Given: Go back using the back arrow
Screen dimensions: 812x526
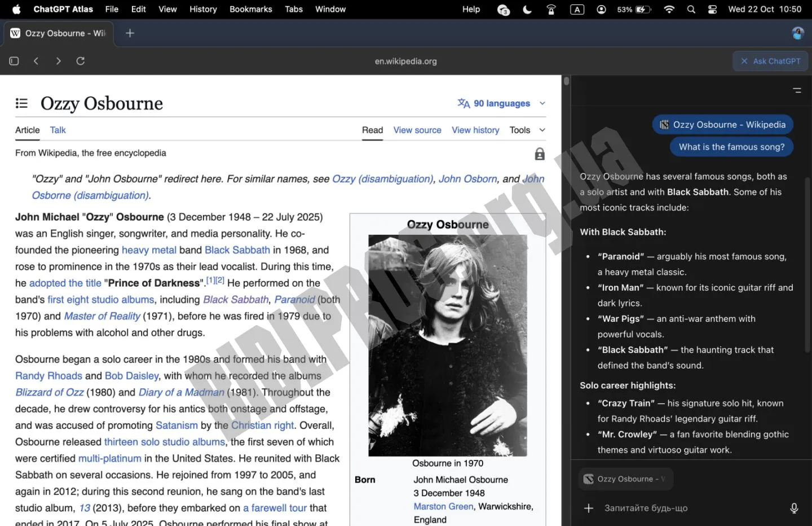Looking at the screenshot, I should tap(36, 61).
